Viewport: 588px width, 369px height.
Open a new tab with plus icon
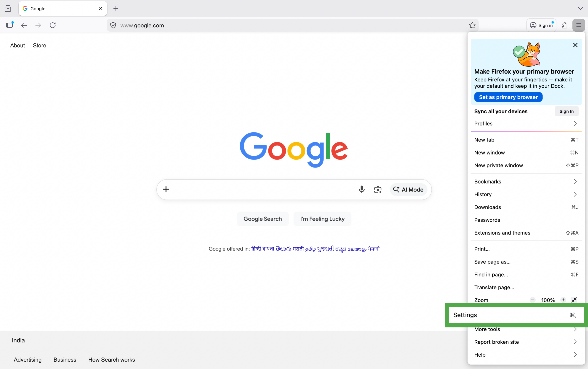coord(116,9)
